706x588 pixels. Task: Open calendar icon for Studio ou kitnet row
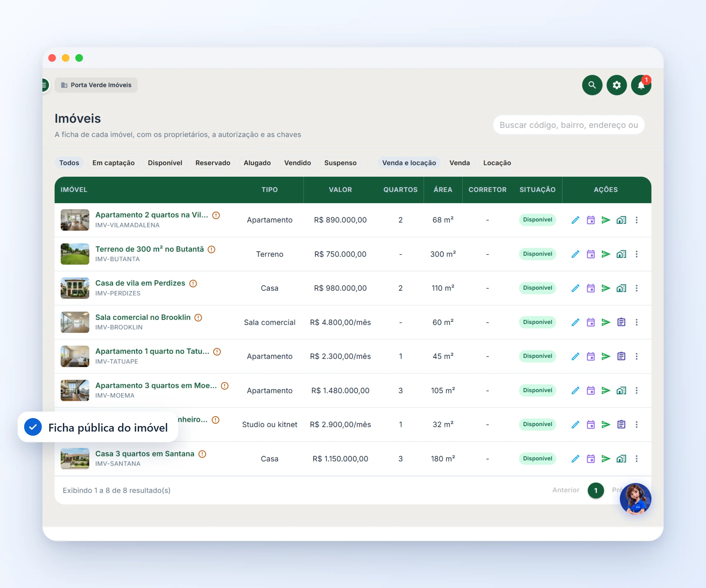point(590,424)
